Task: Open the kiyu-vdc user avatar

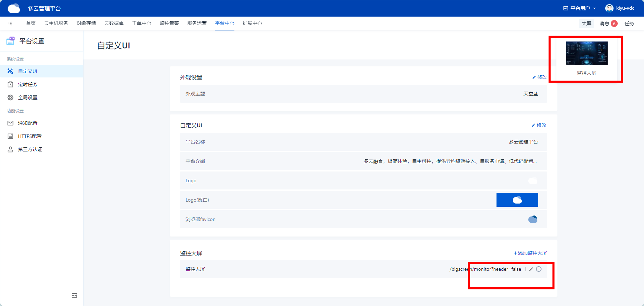Action: coord(609,8)
